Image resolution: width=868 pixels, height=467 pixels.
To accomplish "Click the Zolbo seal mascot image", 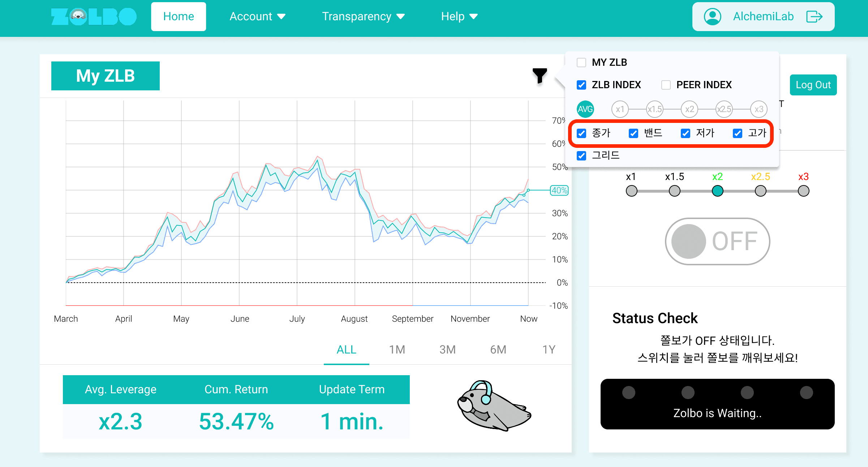I will (494, 406).
